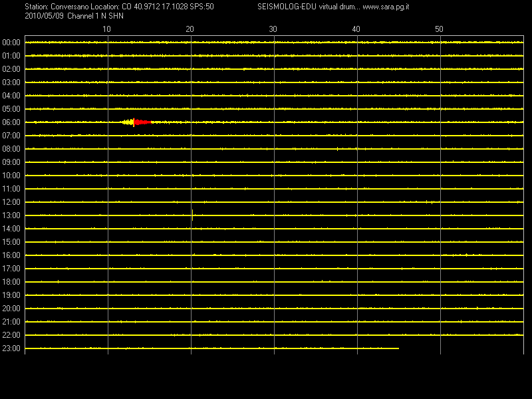Image resolution: width=532 pixels, height=399 pixels.
Task: Click the 10 minute axis label
Action: point(106,29)
